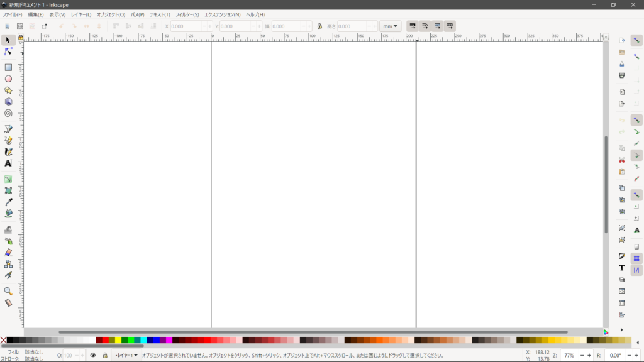
Task: Open the 編集(E) menu
Action: 36,14
